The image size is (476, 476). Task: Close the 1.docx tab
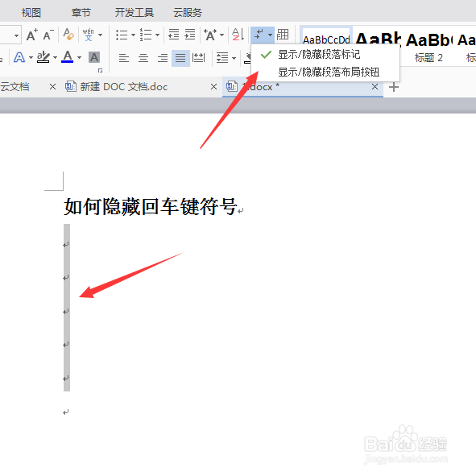375,86
